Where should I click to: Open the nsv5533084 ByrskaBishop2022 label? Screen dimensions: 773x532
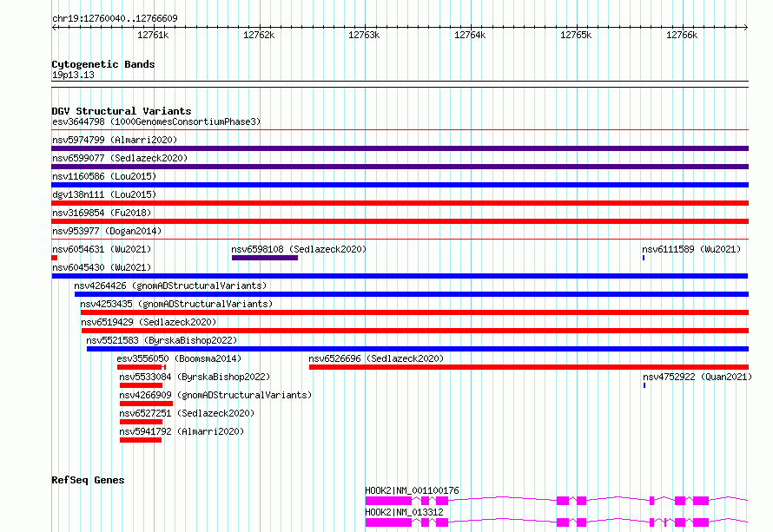tap(195, 377)
